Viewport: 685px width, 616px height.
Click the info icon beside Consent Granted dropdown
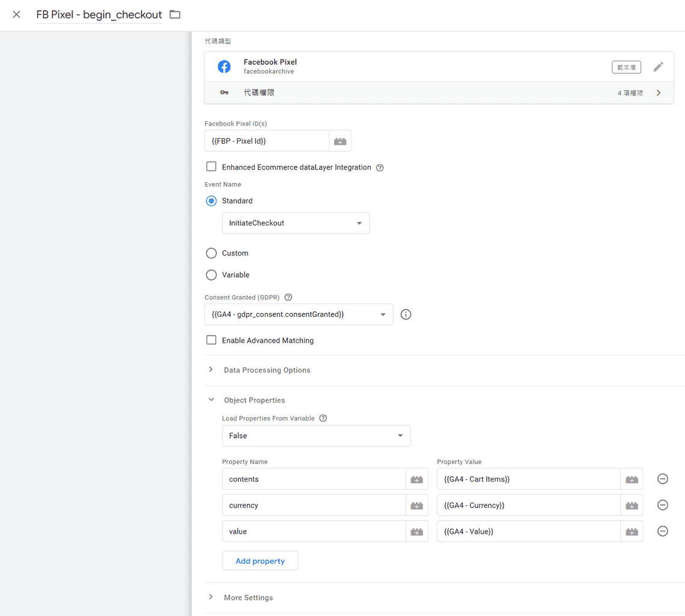(x=406, y=314)
